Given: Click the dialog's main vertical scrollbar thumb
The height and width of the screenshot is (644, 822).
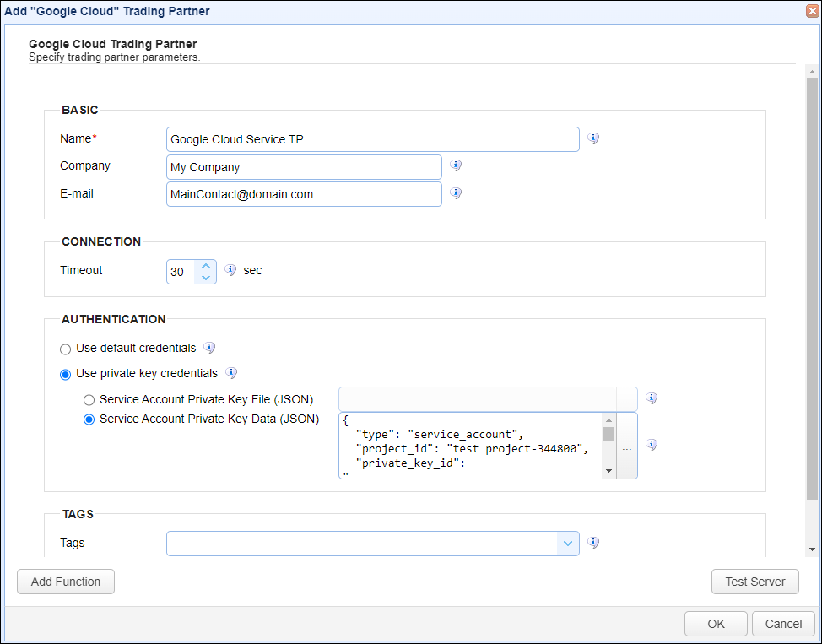Looking at the screenshot, I should 812,289.
